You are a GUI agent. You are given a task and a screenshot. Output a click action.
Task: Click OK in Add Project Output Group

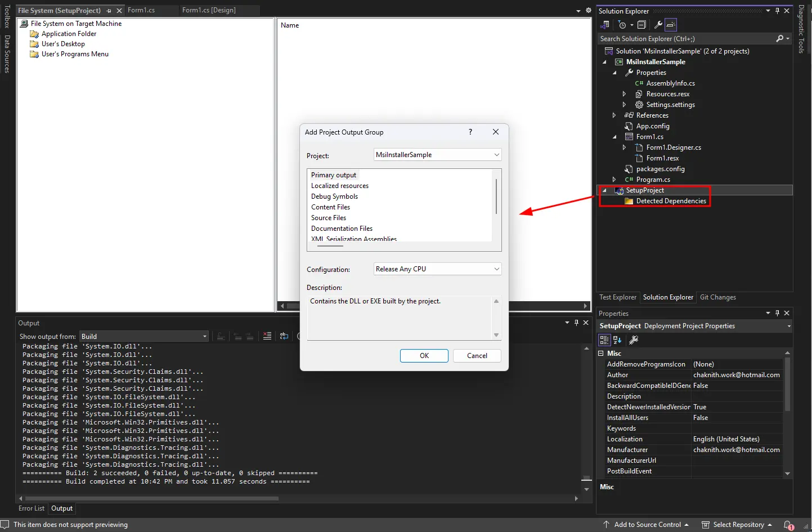click(x=424, y=356)
